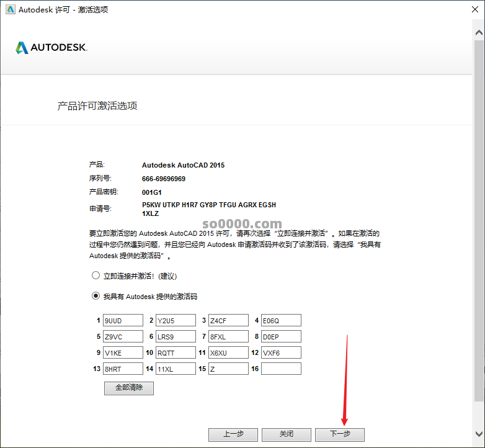
Task: Click the 全部清除 clear all button
Action: pyautogui.click(x=129, y=388)
